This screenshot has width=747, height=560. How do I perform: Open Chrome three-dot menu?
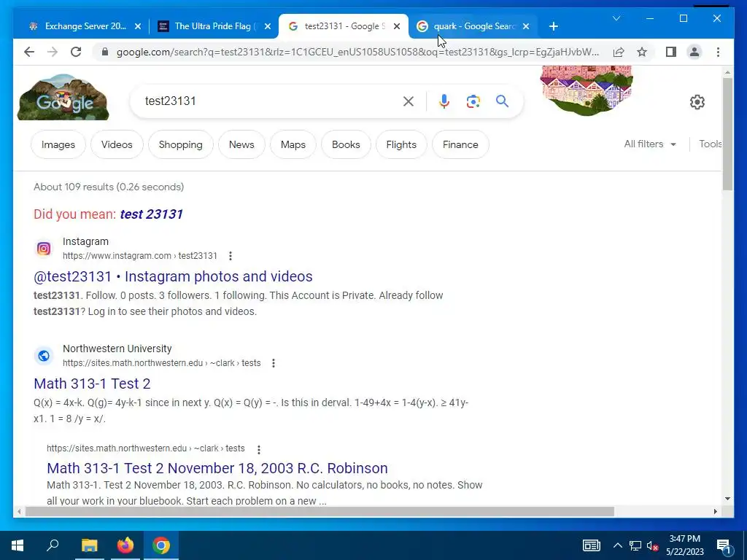coord(718,52)
